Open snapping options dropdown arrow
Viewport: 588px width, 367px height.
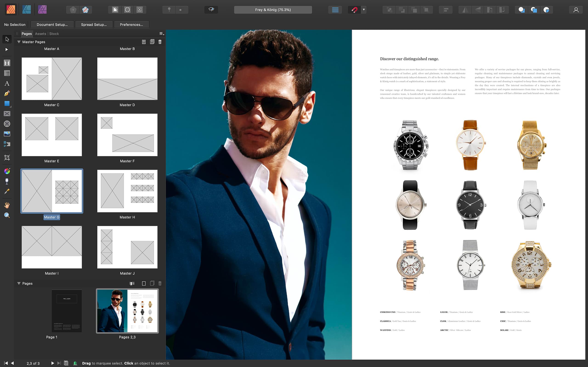click(364, 10)
